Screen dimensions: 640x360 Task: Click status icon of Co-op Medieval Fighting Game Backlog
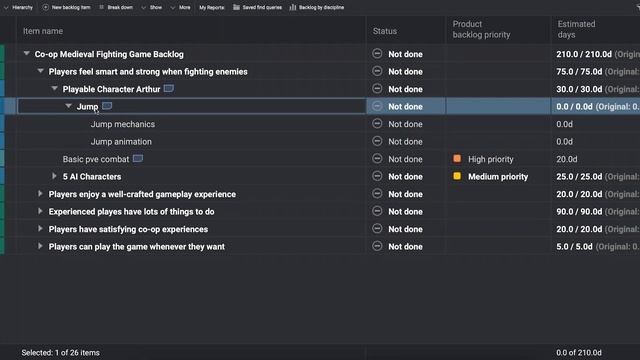[377, 53]
